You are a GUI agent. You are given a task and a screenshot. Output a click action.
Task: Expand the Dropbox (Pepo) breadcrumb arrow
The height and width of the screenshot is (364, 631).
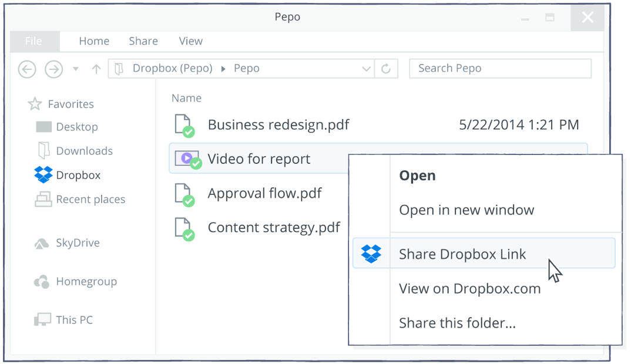click(223, 69)
